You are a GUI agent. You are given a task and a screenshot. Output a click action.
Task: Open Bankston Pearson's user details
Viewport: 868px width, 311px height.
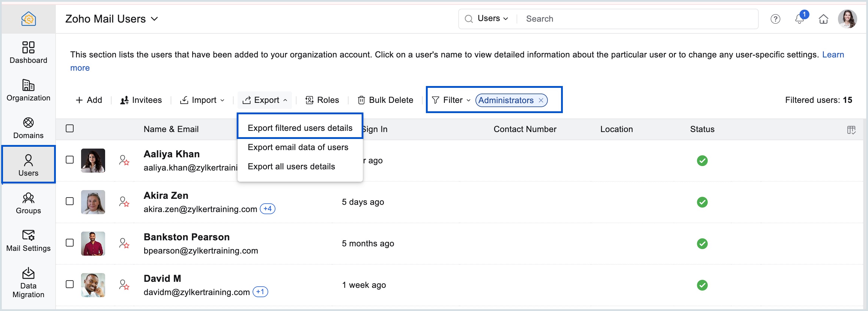pyautogui.click(x=186, y=237)
